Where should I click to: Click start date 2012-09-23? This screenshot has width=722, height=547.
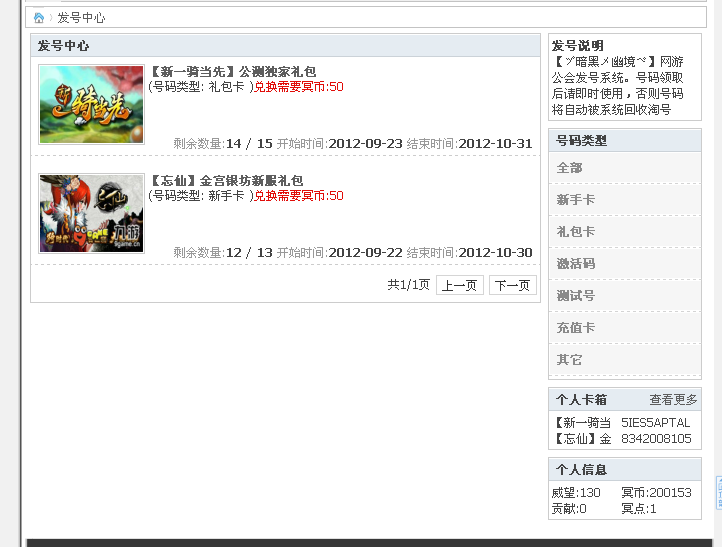tap(366, 144)
